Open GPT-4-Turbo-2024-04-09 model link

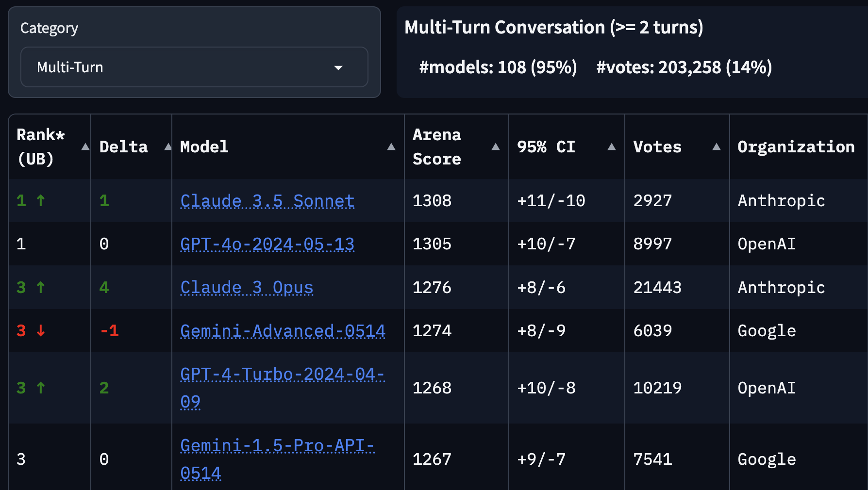click(282, 388)
